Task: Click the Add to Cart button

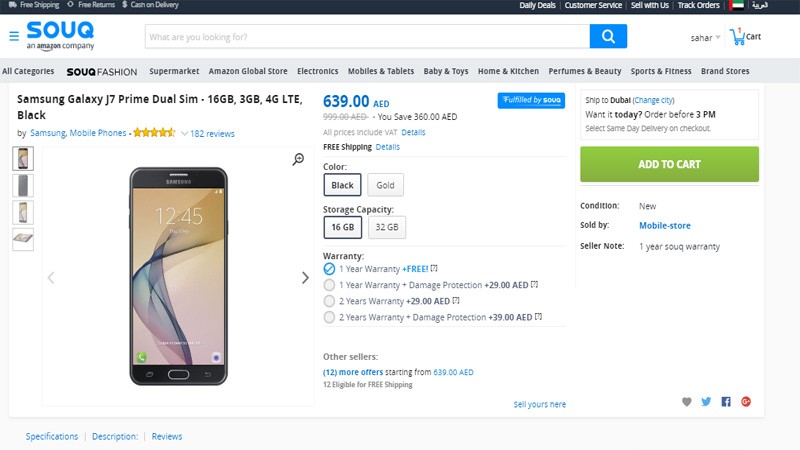Action: pyautogui.click(x=669, y=164)
